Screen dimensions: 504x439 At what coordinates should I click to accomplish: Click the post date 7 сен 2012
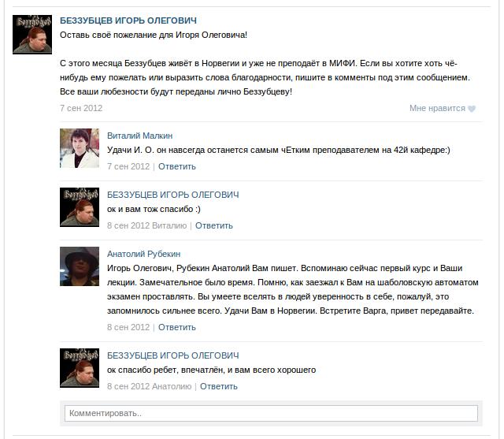click(81, 109)
